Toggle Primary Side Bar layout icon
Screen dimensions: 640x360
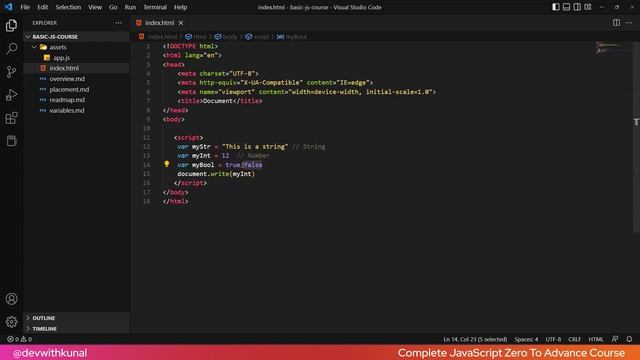click(556, 7)
